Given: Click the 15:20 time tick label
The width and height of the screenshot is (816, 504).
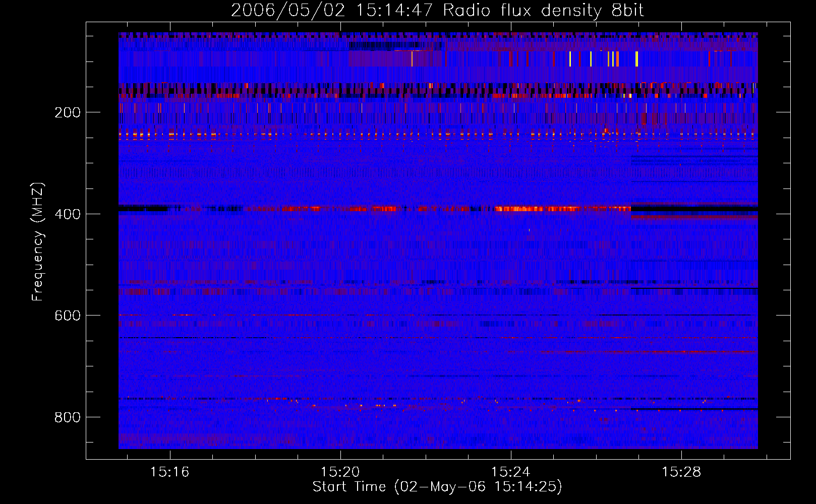Looking at the screenshot, I should (340, 472).
